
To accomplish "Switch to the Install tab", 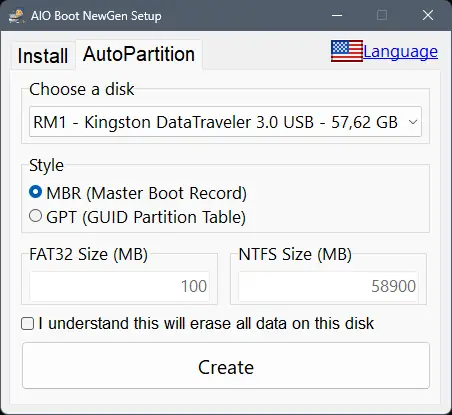I will pos(43,56).
